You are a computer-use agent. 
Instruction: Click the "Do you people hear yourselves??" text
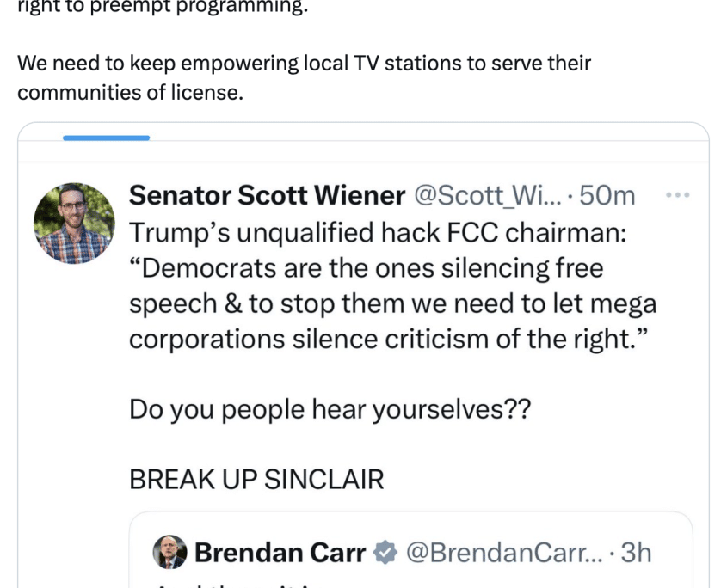pyautogui.click(x=330, y=408)
